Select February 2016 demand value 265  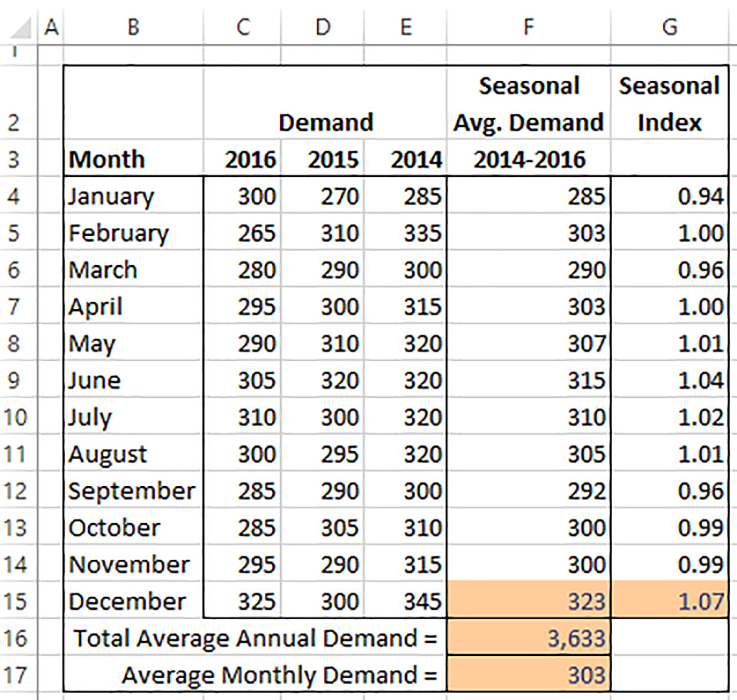242,233
